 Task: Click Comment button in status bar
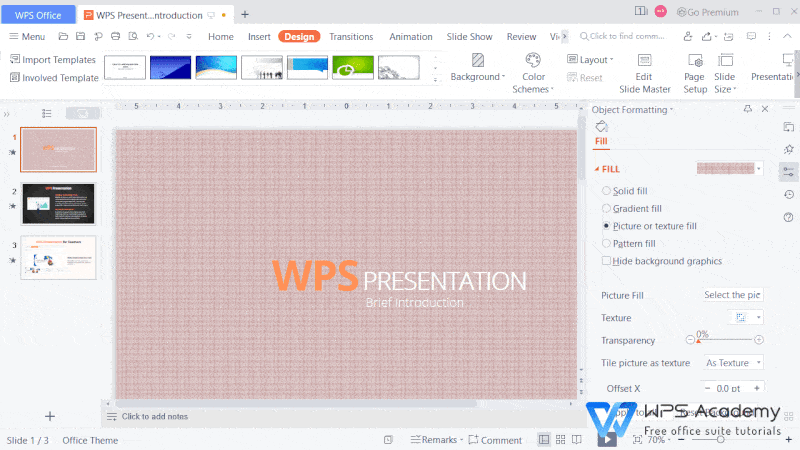pos(495,439)
